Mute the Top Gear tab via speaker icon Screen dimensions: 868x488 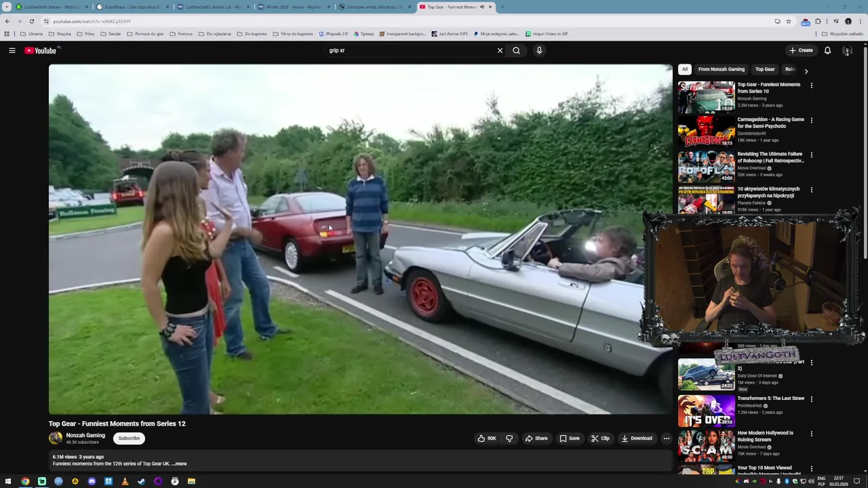point(482,7)
